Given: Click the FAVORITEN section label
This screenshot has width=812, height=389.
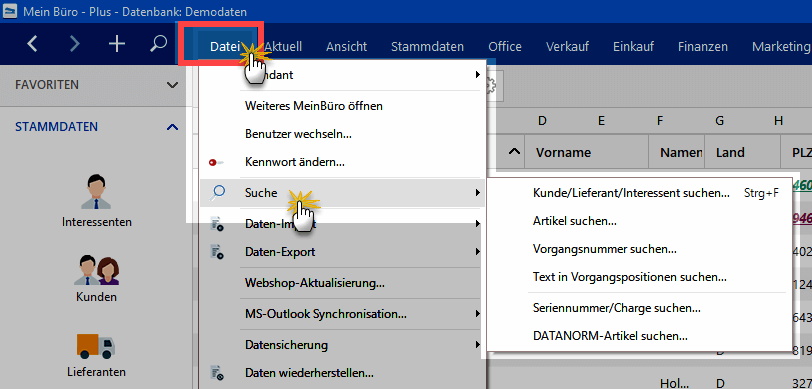Looking at the screenshot, I should click(47, 85).
